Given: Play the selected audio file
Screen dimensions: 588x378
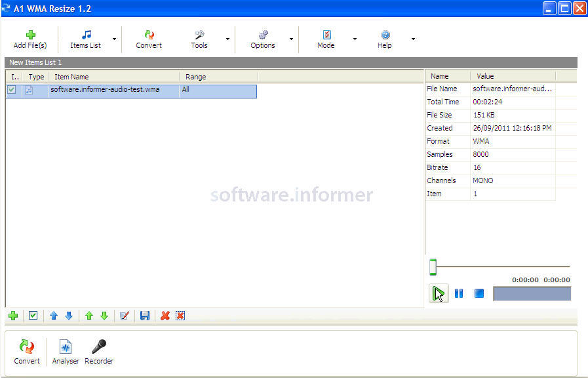Looking at the screenshot, I should (x=439, y=293).
